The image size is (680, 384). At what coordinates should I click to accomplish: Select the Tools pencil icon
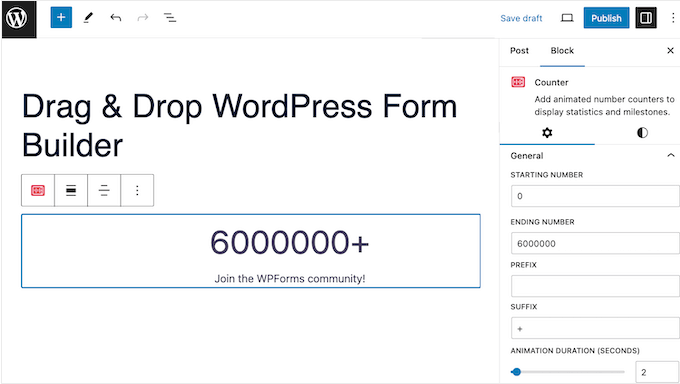click(x=88, y=18)
